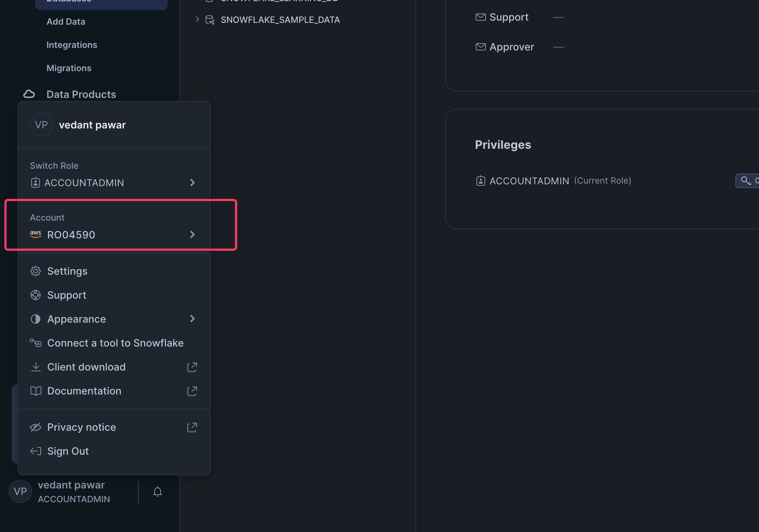Click external link icon beside Privacy notice

pos(192,427)
